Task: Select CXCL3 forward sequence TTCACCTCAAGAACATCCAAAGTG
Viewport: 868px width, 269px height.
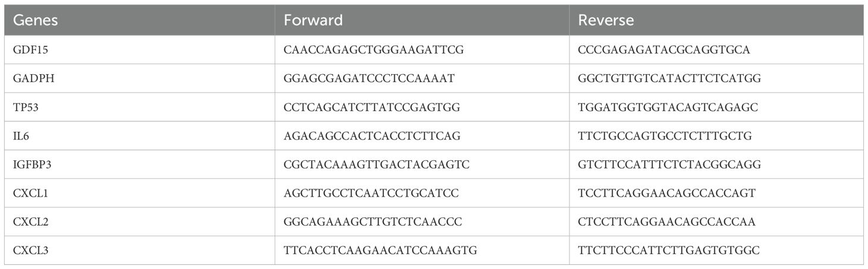Action: point(380,251)
